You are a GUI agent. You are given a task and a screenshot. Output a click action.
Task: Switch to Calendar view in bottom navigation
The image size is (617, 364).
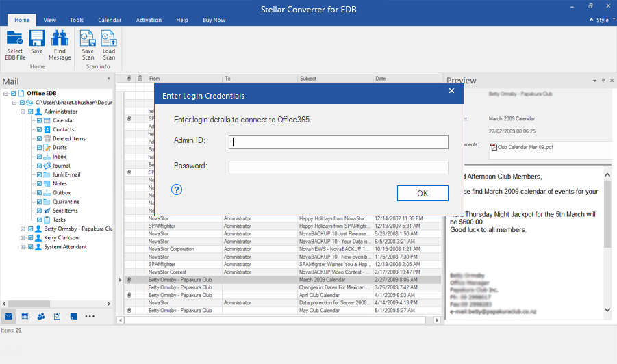click(x=25, y=316)
